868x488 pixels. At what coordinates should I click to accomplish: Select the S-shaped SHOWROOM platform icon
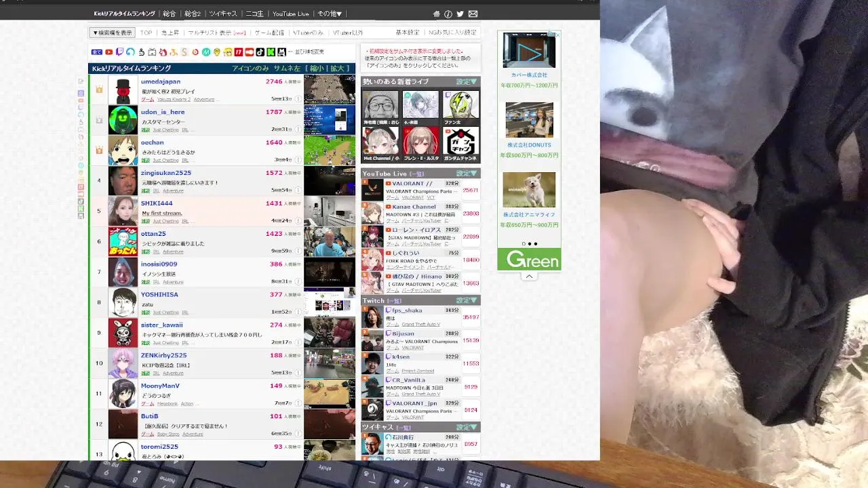pyautogui.click(x=184, y=52)
